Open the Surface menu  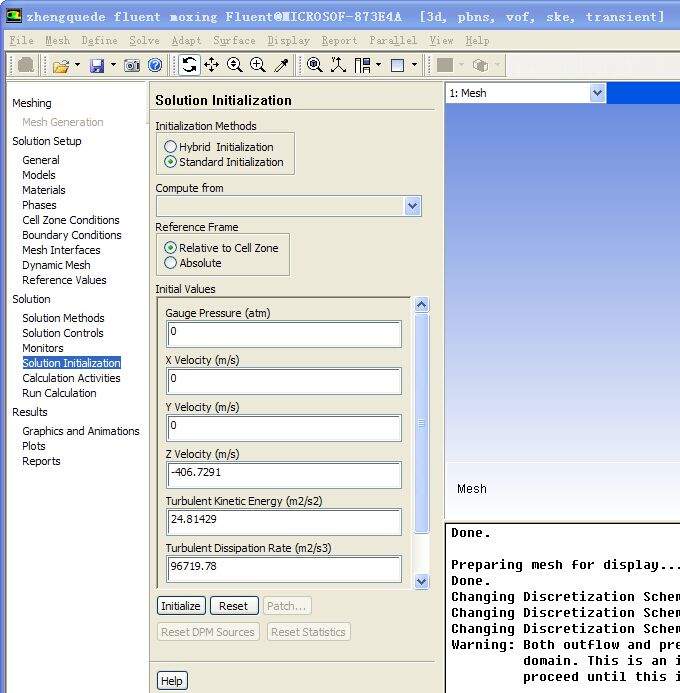234,41
